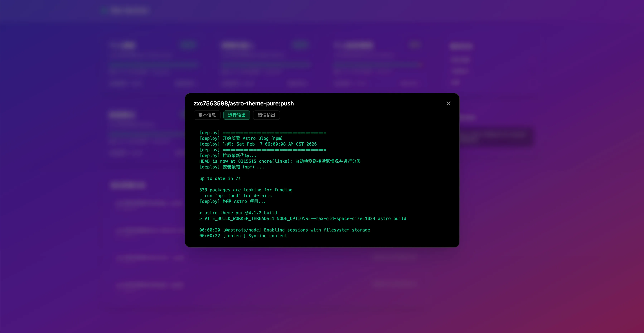Screen dimensions: 644x333
Task: Click the 开始部署 Astro Blog log line
Action: pyautogui.click(x=241, y=139)
